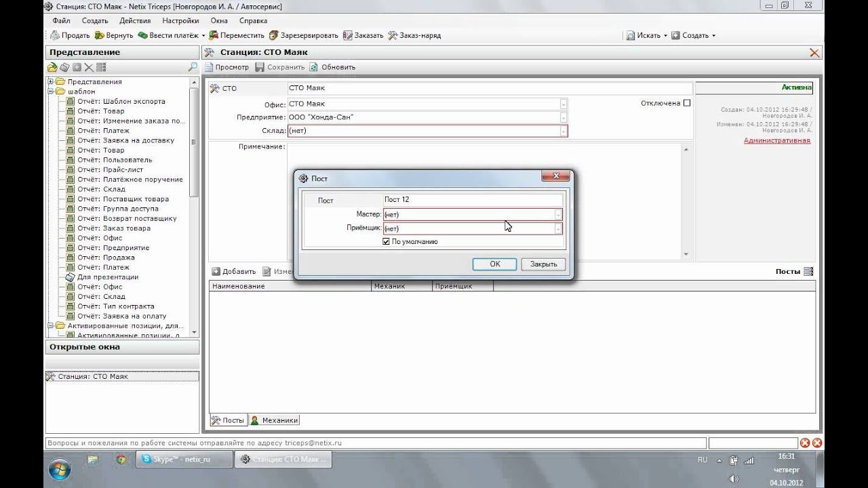Click the Продать toolbar button
This screenshot has width=868, height=488.
coord(71,35)
